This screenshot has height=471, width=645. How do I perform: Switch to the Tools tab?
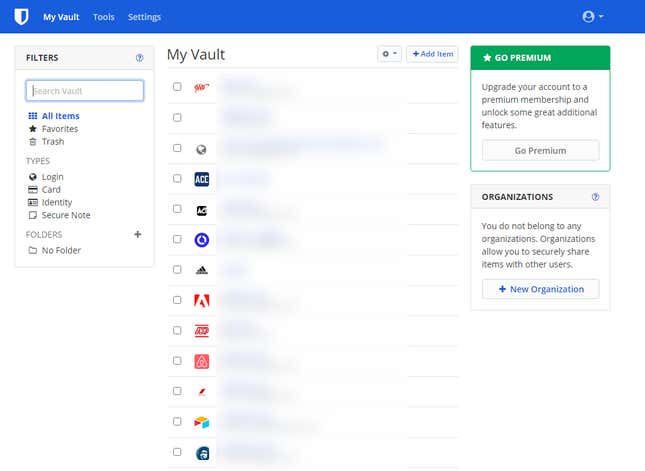pos(104,17)
